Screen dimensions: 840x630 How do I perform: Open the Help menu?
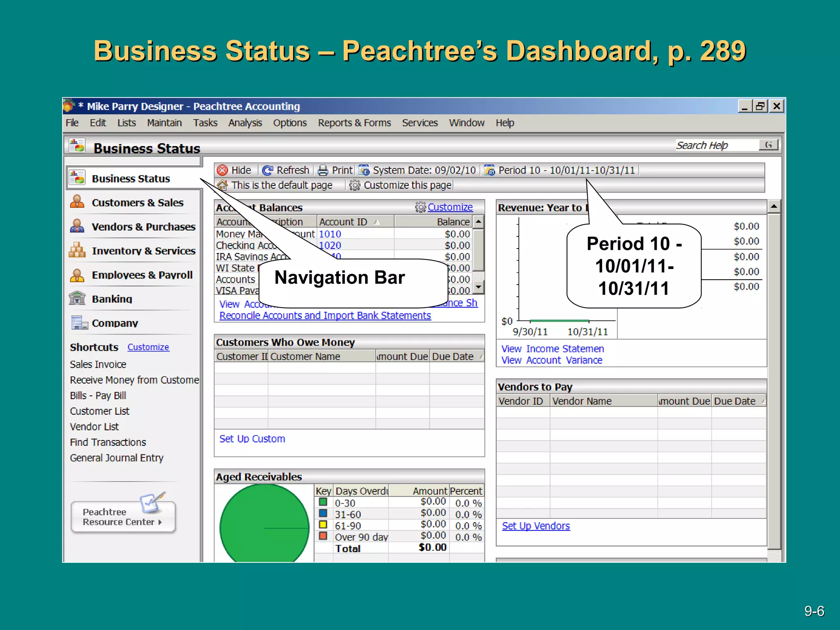click(505, 123)
